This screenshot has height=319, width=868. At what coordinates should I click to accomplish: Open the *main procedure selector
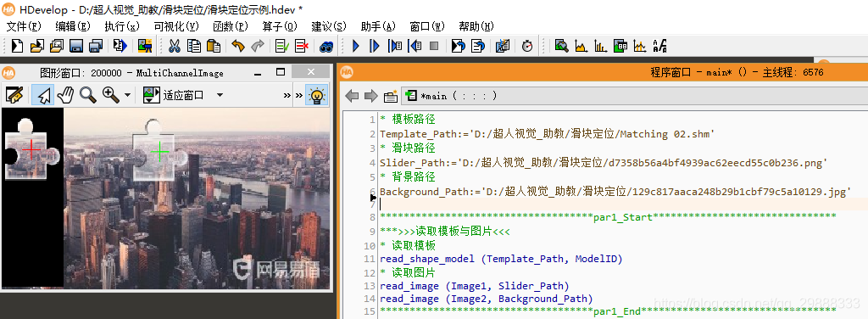(634, 96)
